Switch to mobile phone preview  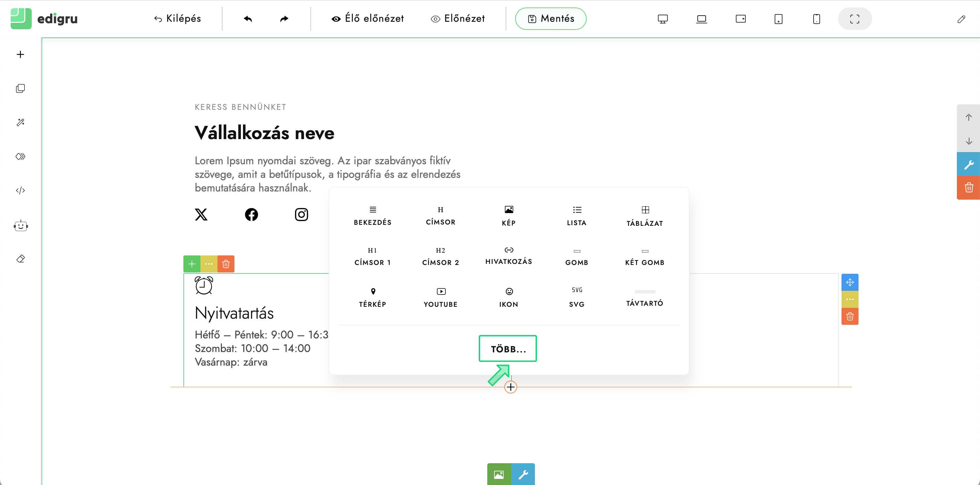click(x=816, y=19)
